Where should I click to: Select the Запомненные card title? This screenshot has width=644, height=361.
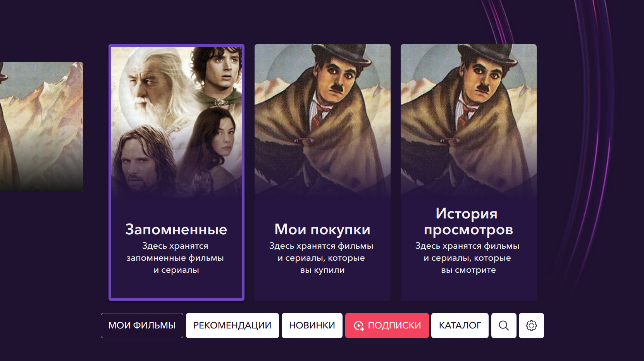click(176, 230)
